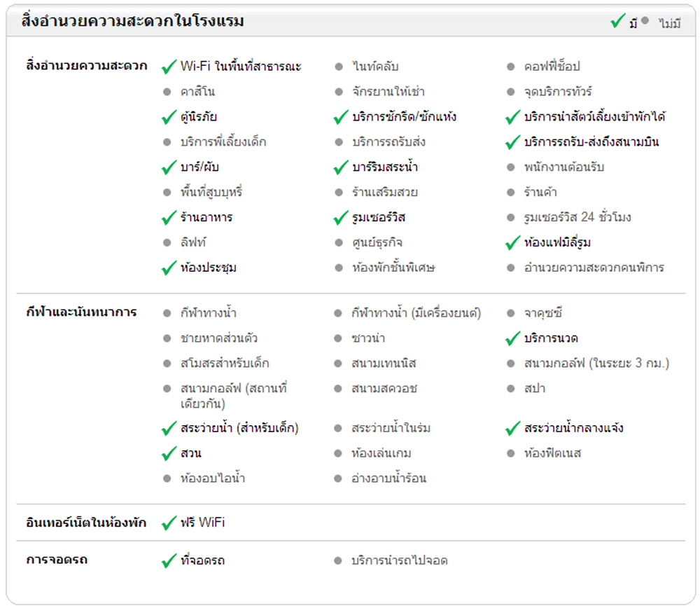Click the checkmark beside ที่จอดรถ
Viewport: 700px width, 608px height.
[x=169, y=561]
